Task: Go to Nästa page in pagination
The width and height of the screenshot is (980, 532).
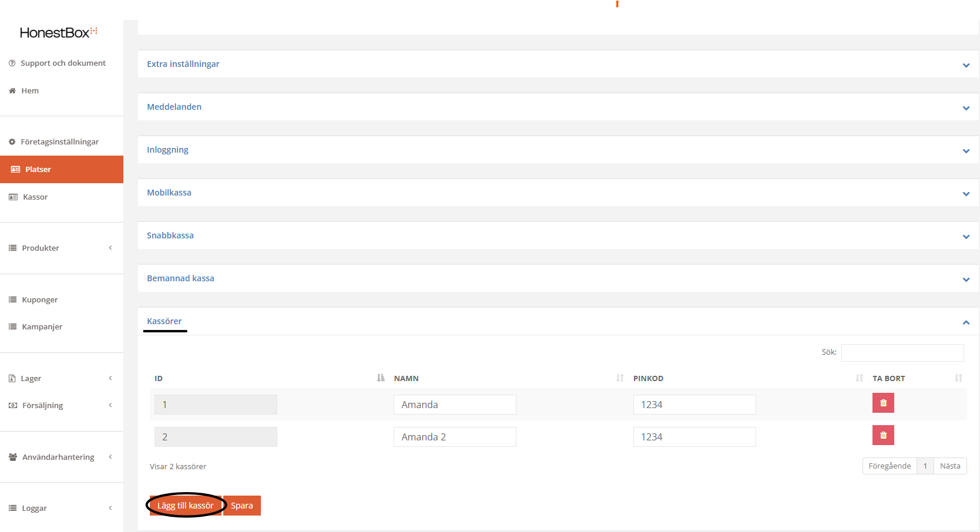Action: point(949,466)
